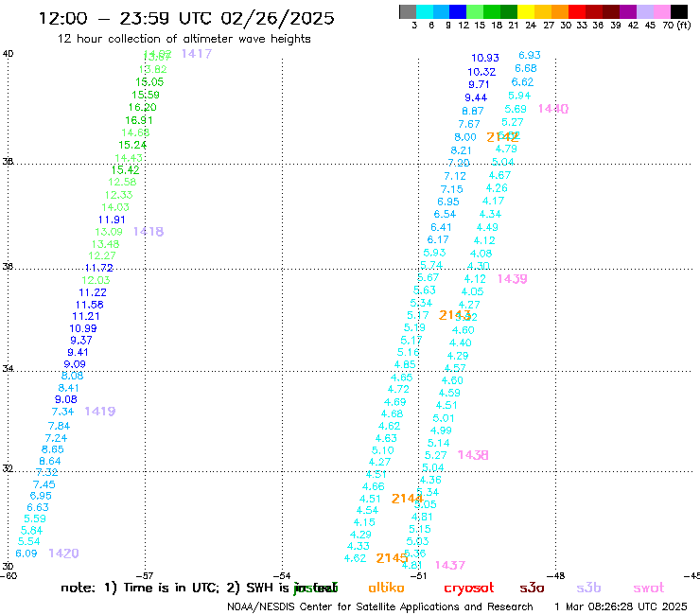Click the yellow swatch in the color scale
Screen dimensions: 700x615
[526, 11]
